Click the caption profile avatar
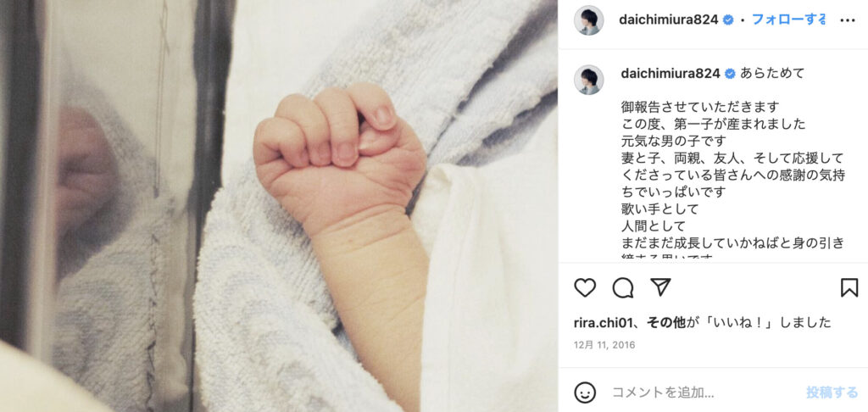The width and height of the screenshot is (868, 412). (588, 80)
